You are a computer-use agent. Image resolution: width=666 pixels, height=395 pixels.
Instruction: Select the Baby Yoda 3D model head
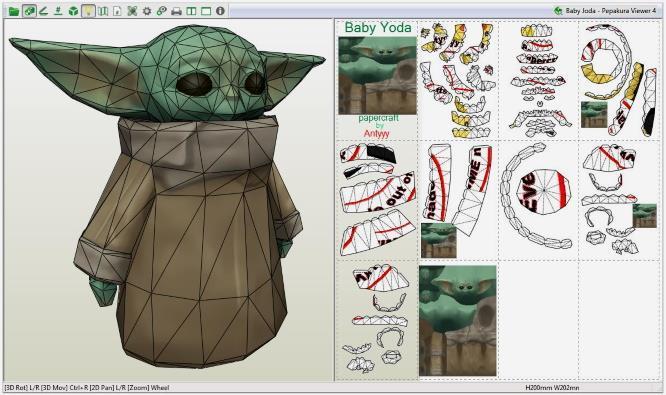(208, 72)
